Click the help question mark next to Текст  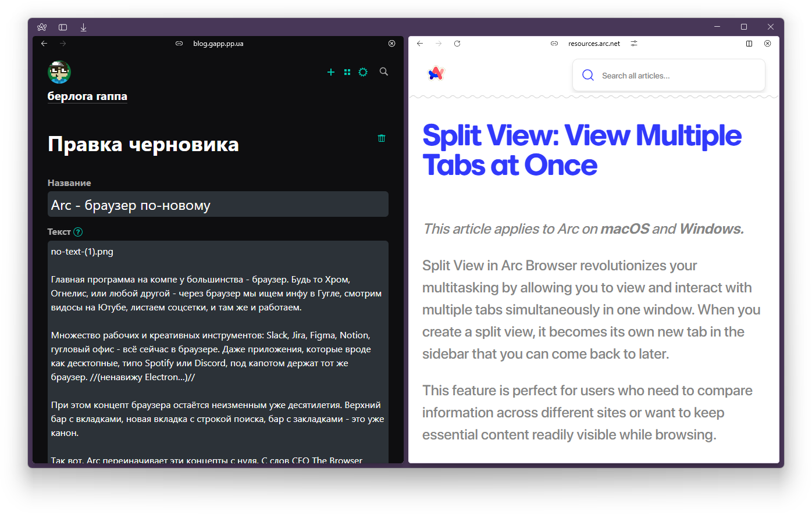78,232
